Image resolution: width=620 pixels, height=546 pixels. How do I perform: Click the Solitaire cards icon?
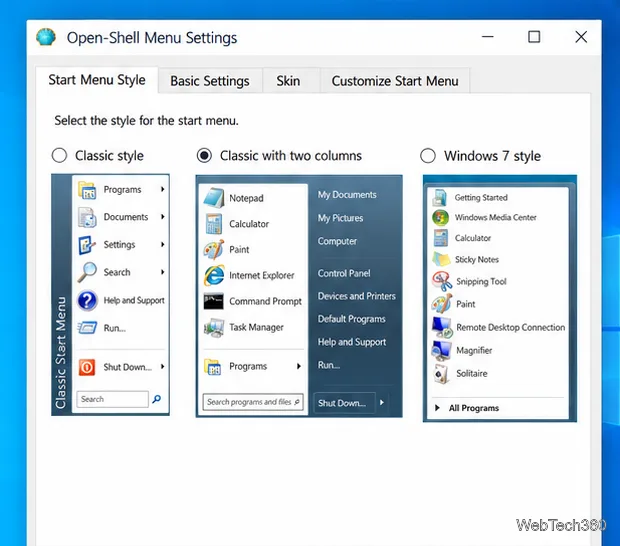pyautogui.click(x=441, y=374)
